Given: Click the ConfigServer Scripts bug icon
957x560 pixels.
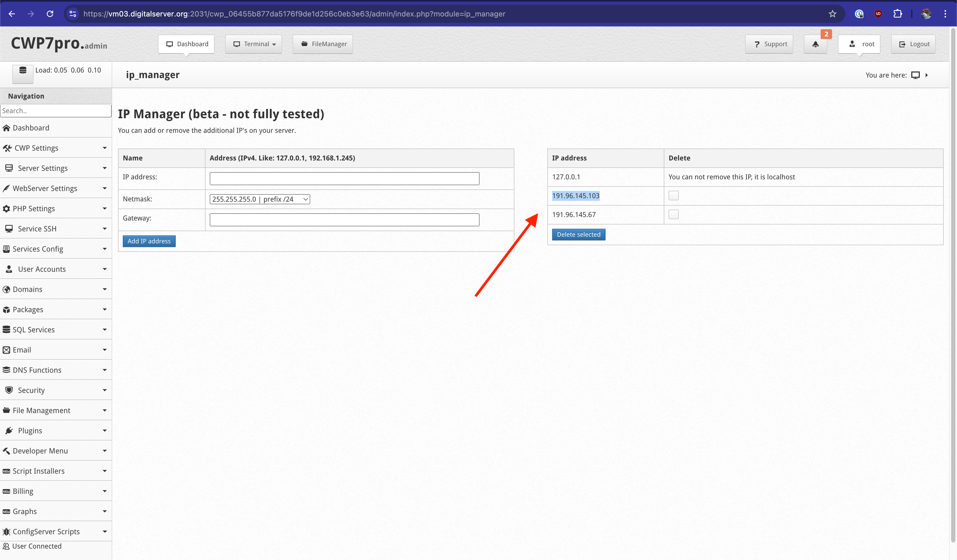Looking at the screenshot, I should 6,532.
